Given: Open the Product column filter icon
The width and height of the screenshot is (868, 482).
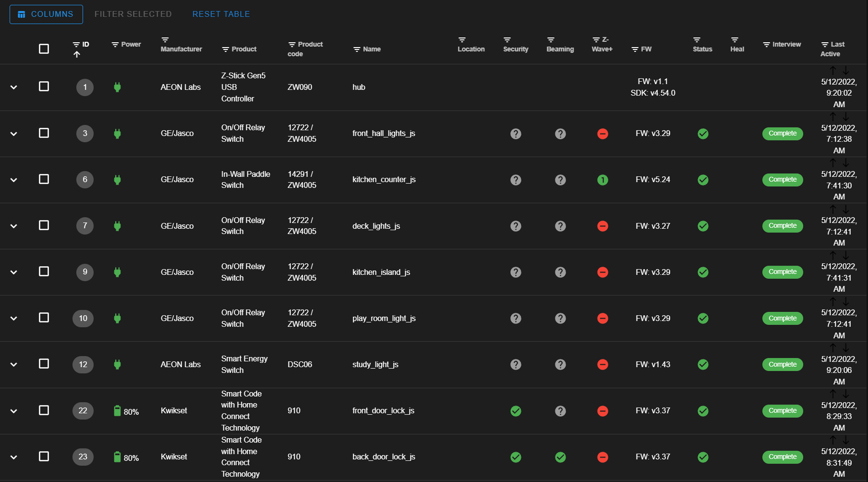Looking at the screenshot, I should [226, 49].
